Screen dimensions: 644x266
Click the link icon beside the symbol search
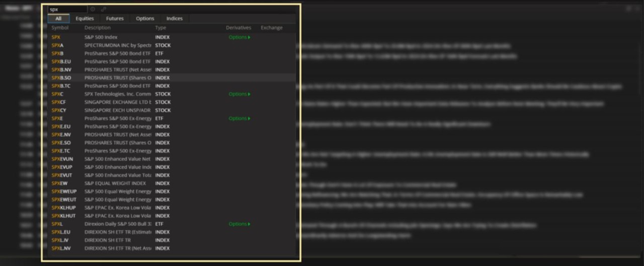click(x=104, y=9)
